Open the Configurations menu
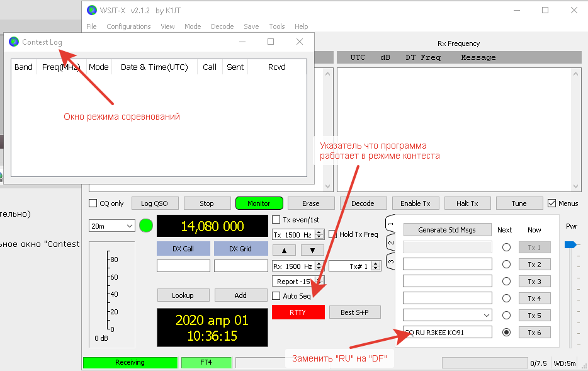This screenshot has height=371, width=588. click(x=128, y=26)
